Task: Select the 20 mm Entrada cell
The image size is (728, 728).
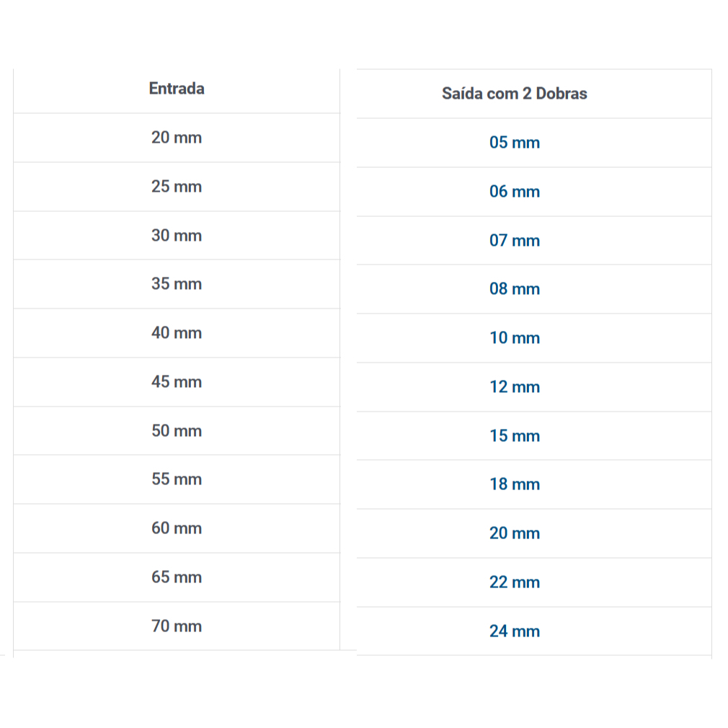Action: 177,138
